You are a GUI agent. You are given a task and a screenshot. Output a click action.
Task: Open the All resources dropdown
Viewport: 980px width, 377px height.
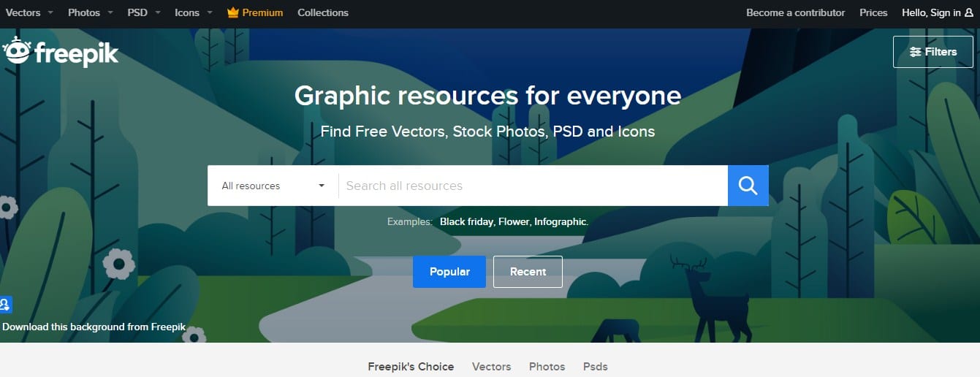click(x=273, y=186)
